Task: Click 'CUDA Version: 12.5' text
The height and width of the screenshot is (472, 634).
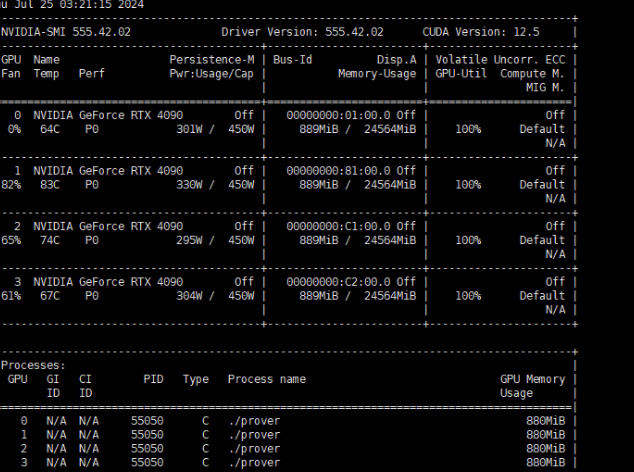Action: click(481, 32)
